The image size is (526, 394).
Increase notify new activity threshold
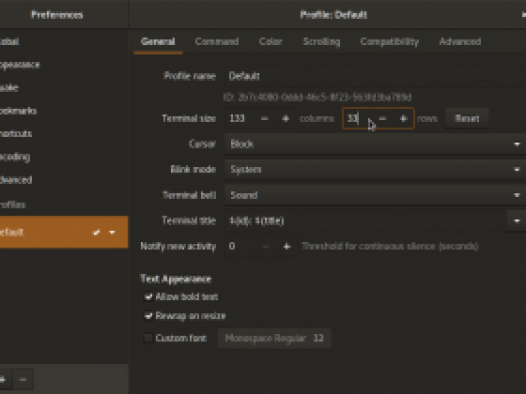coord(286,246)
